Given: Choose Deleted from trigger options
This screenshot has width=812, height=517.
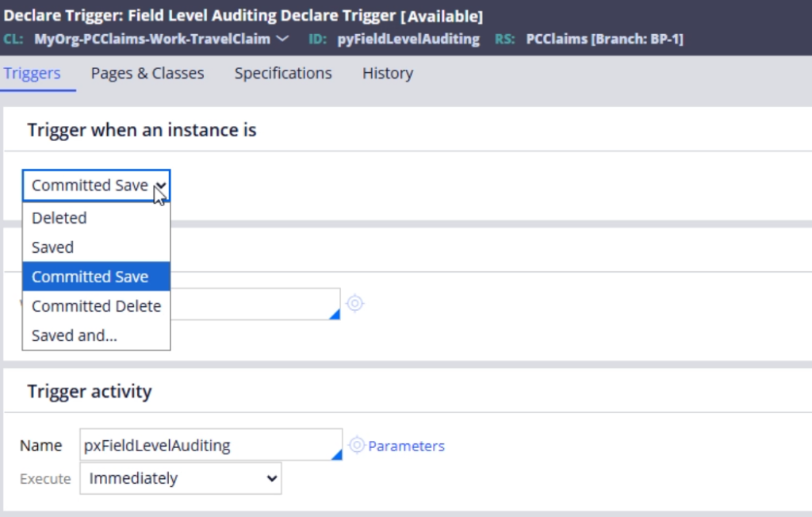Looking at the screenshot, I should pyautogui.click(x=96, y=217).
